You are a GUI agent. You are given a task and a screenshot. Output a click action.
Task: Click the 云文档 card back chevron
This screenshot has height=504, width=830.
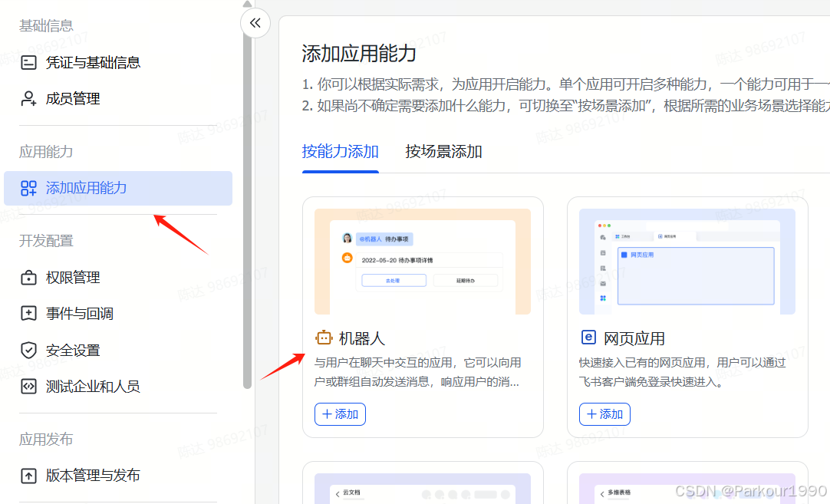338,493
